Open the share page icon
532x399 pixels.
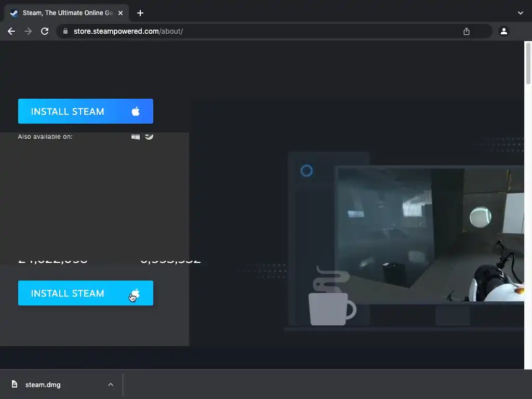click(467, 31)
